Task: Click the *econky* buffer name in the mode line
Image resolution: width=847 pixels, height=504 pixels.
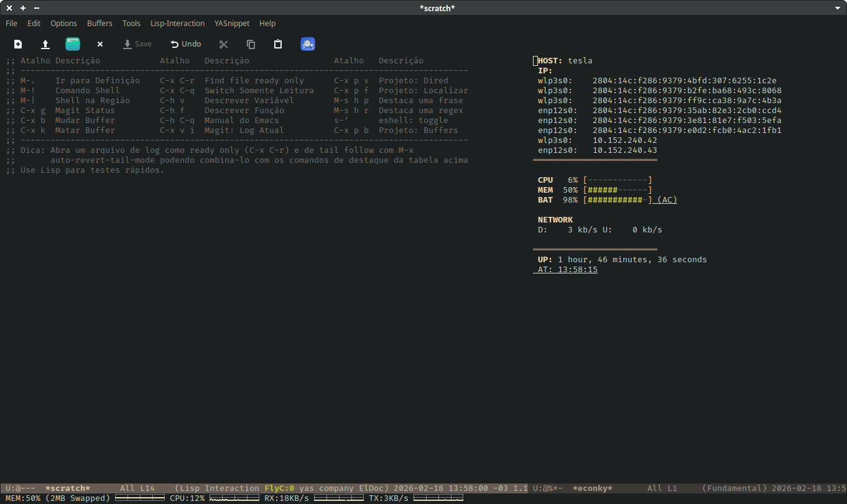Action: [x=593, y=488]
